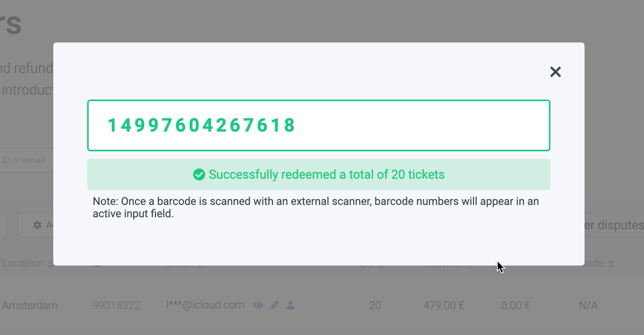Click the masked icloud.com email

point(205,305)
